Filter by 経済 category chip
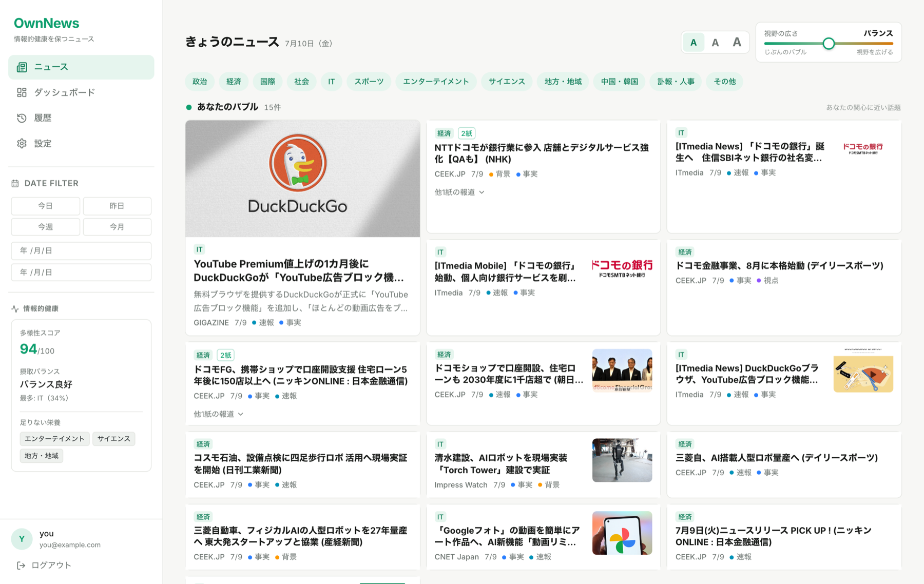The height and width of the screenshot is (584, 924). tap(234, 82)
